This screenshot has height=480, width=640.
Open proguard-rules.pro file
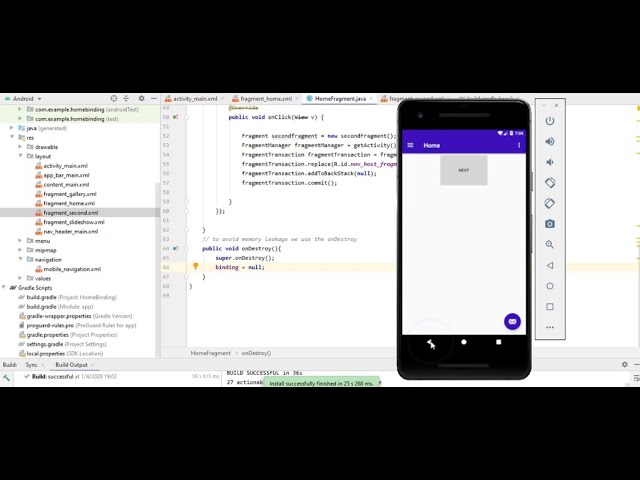(78, 325)
